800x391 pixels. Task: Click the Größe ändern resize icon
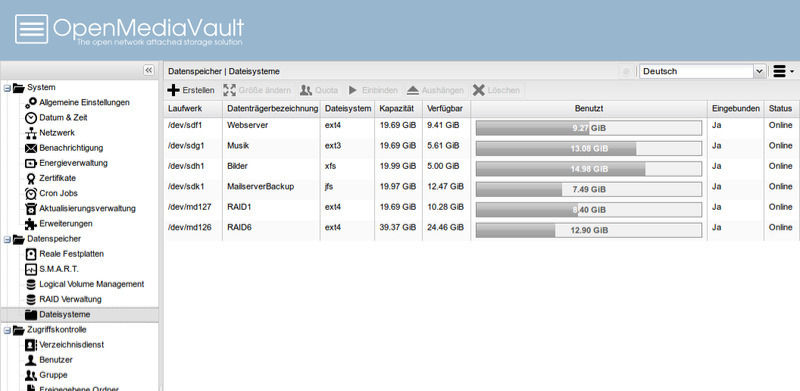tap(230, 90)
